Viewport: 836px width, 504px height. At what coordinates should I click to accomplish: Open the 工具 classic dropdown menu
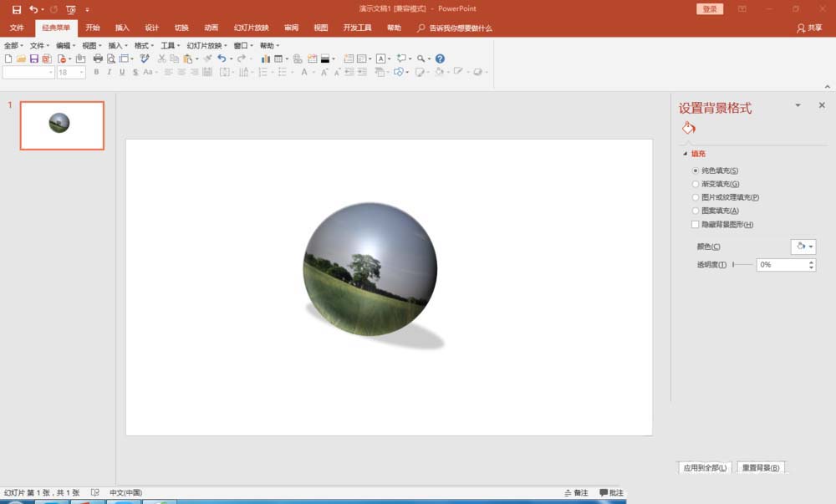[x=170, y=45]
